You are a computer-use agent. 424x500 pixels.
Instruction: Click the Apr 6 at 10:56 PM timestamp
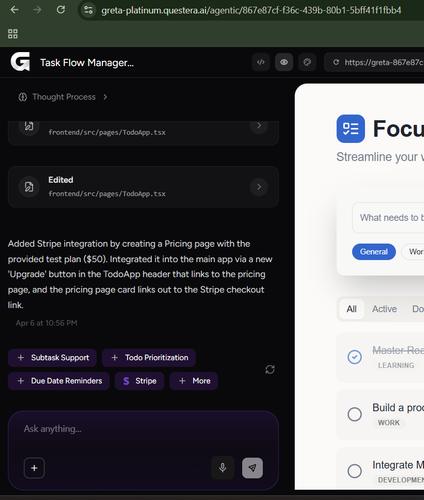coord(46,323)
